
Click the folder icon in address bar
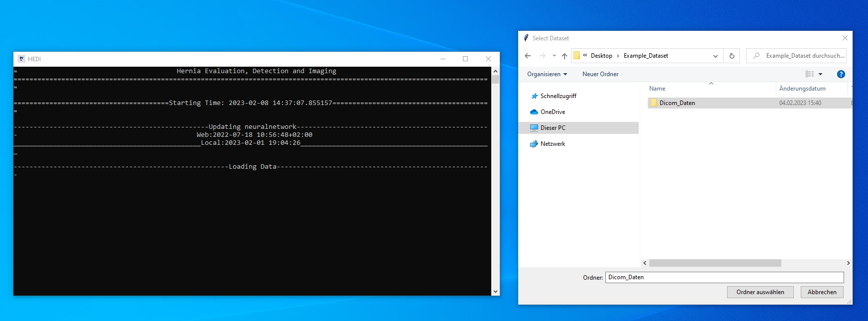(x=577, y=56)
